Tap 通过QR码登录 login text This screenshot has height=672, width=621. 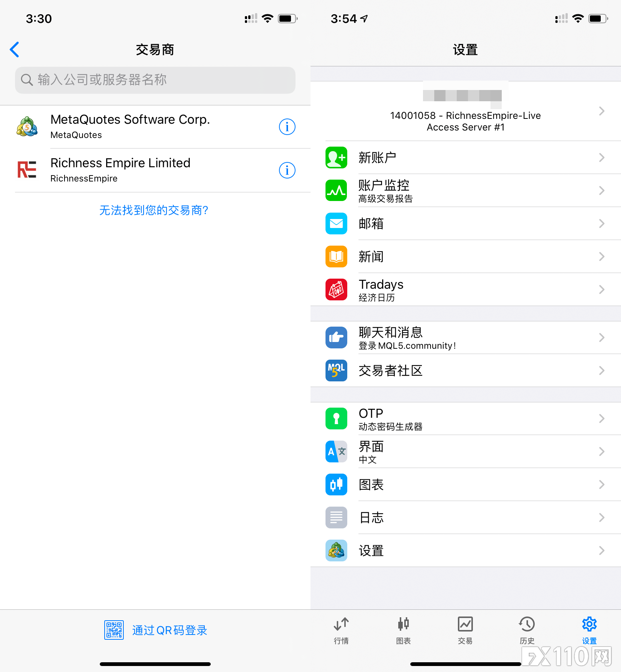tap(169, 630)
